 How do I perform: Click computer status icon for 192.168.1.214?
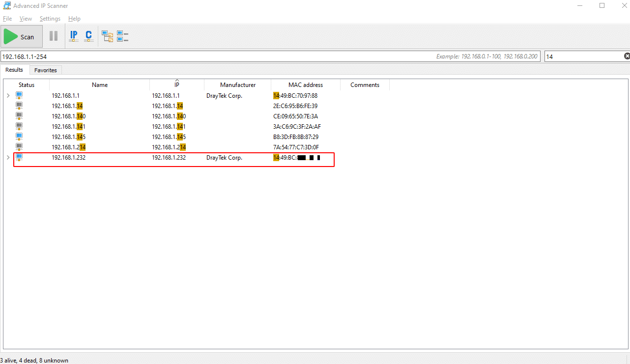tap(19, 147)
